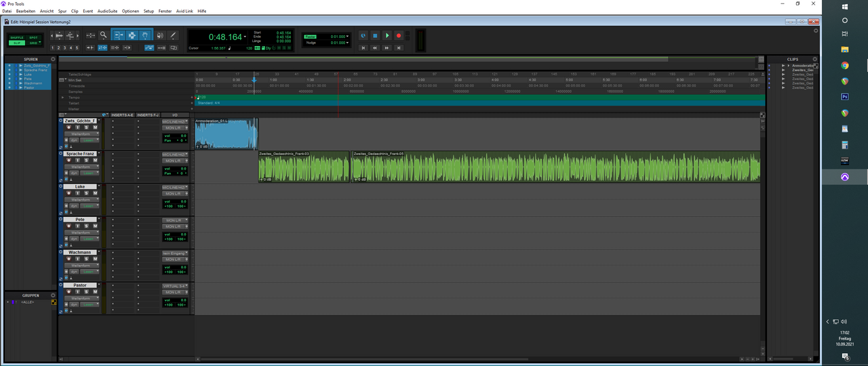Select the Trim tool
The image size is (868, 366).
coord(119,35)
